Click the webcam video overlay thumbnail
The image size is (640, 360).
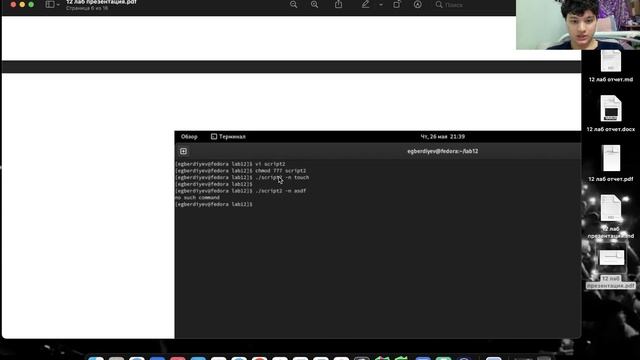click(578, 24)
